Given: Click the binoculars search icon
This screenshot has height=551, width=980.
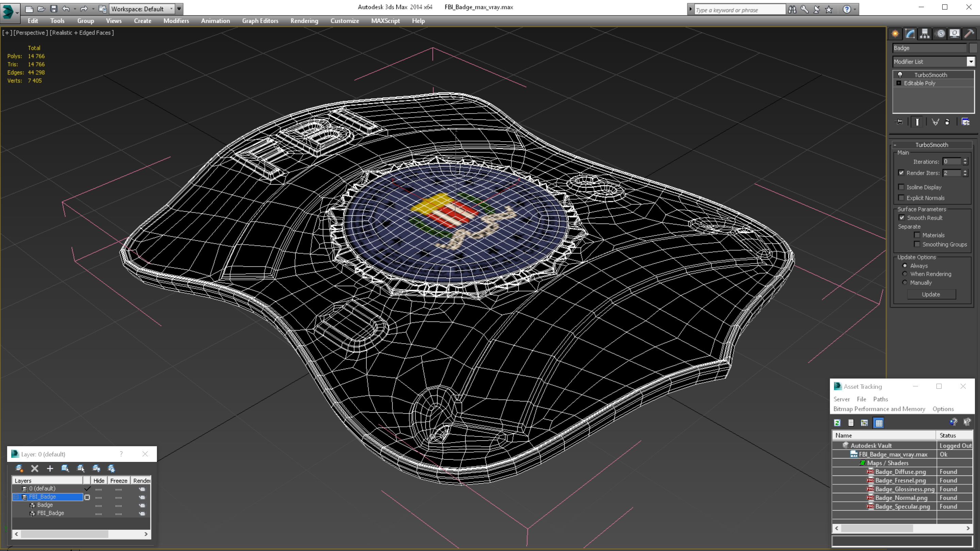Looking at the screenshot, I should coord(792,10).
